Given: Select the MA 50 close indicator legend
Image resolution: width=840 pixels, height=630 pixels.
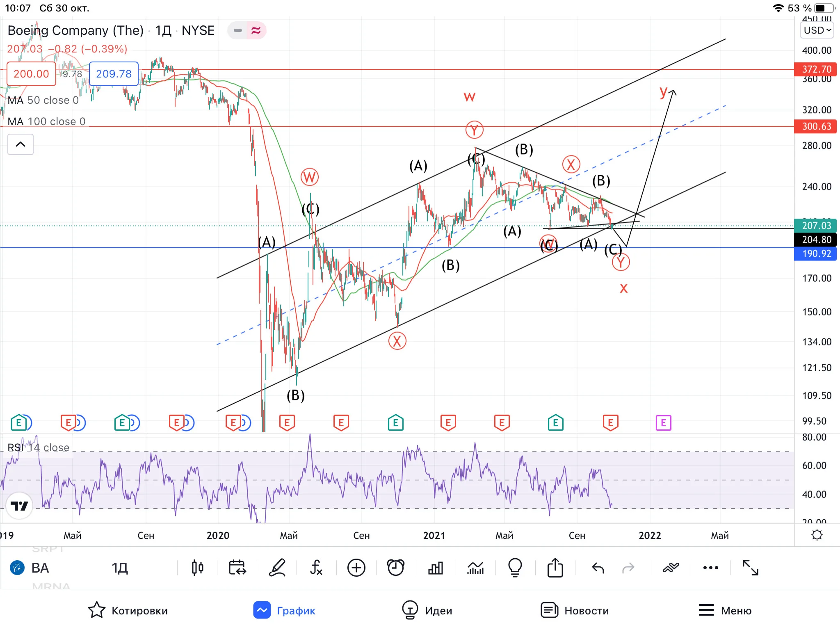Looking at the screenshot, I should 43,100.
